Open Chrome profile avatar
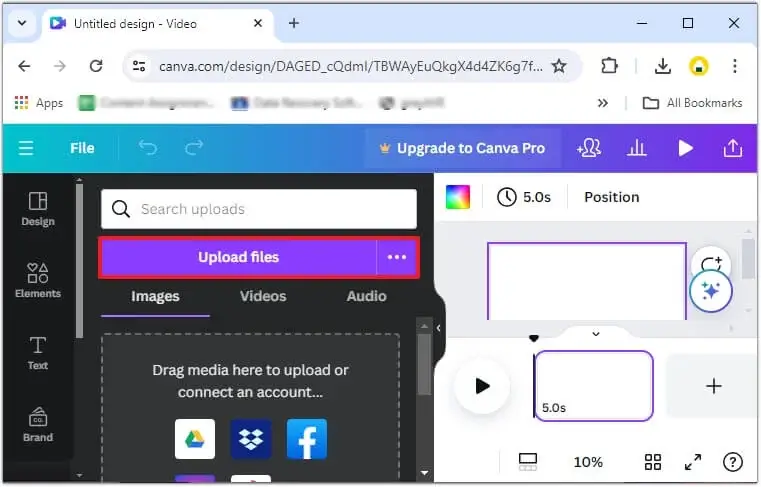Viewport: 761px width, 487px height. [x=698, y=66]
